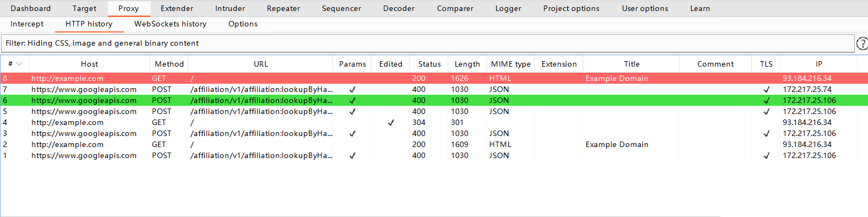Image resolution: width=868 pixels, height=217 pixels.
Task: Sort by the Length column header
Action: (467, 64)
